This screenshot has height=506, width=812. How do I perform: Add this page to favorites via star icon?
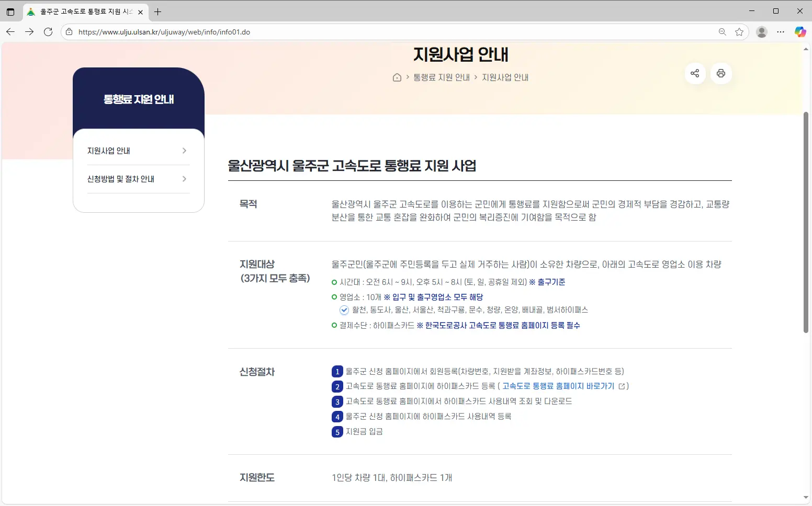pyautogui.click(x=739, y=32)
